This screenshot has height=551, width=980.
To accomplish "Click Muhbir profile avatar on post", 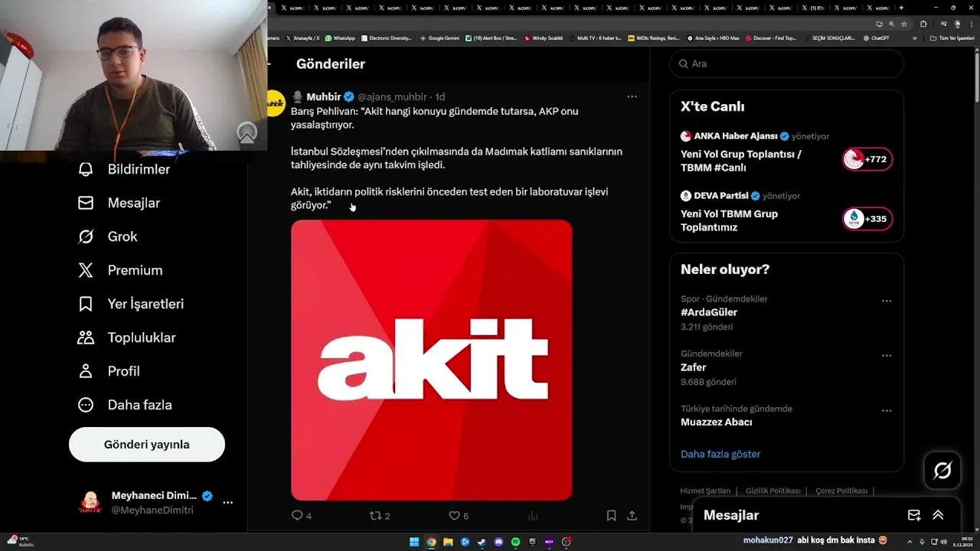I will click(276, 103).
